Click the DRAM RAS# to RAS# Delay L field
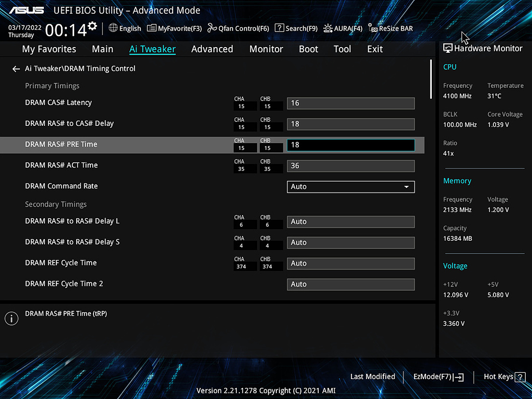 point(351,222)
